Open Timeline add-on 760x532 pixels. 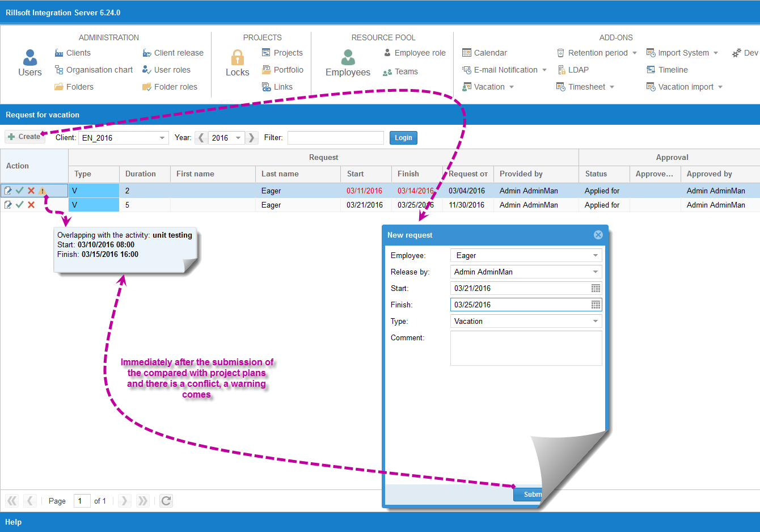667,70
